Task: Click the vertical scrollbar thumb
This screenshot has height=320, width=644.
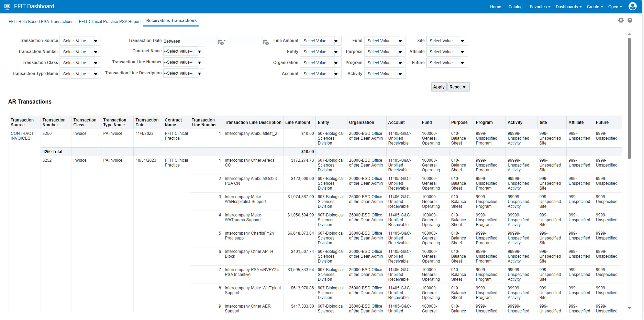Action: click(x=629, y=98)
